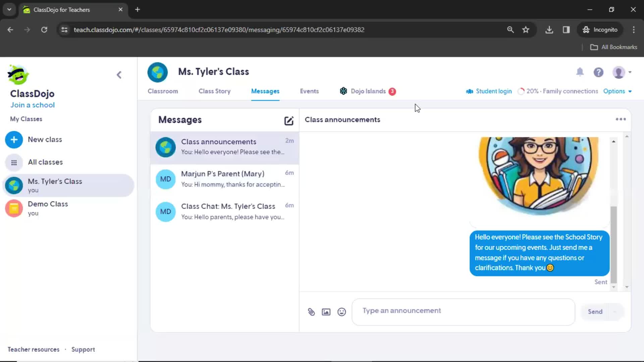Viewport: 644px width, 362px height.
Task: Click the teacher cartoon image in chat
Action: [x=538, y=176]
